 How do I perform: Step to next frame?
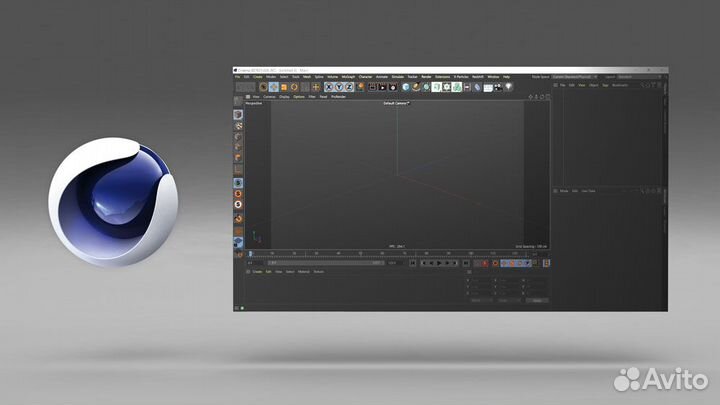(447, 263)
